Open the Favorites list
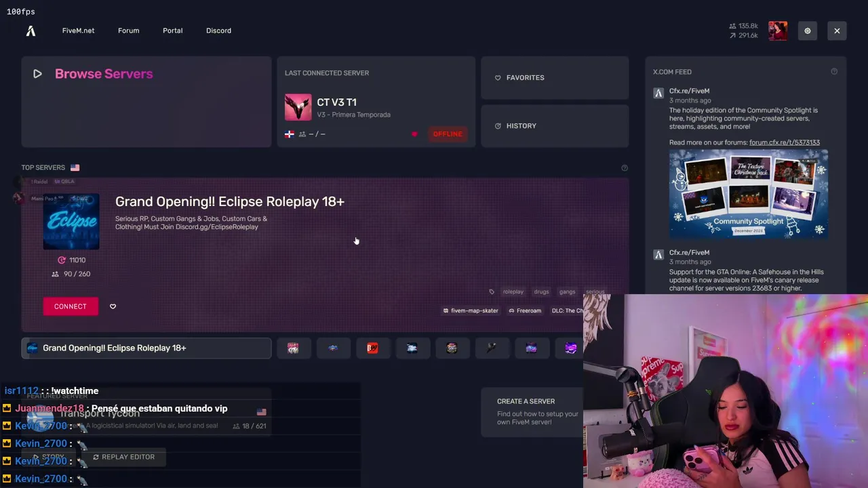 click(x=555, y=78)
